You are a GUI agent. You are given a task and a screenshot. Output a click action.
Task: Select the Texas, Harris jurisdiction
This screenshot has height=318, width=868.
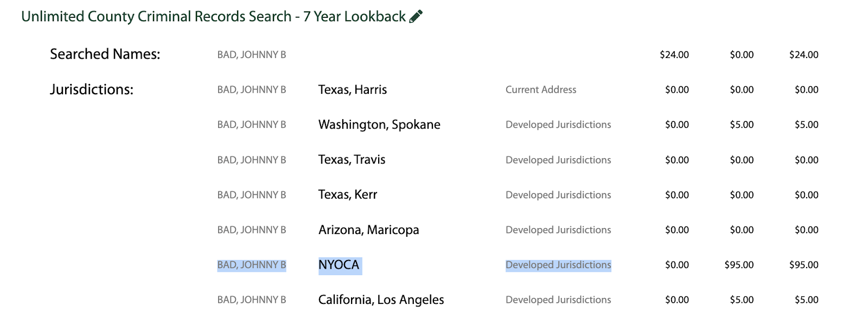click(x=353, y=90)
